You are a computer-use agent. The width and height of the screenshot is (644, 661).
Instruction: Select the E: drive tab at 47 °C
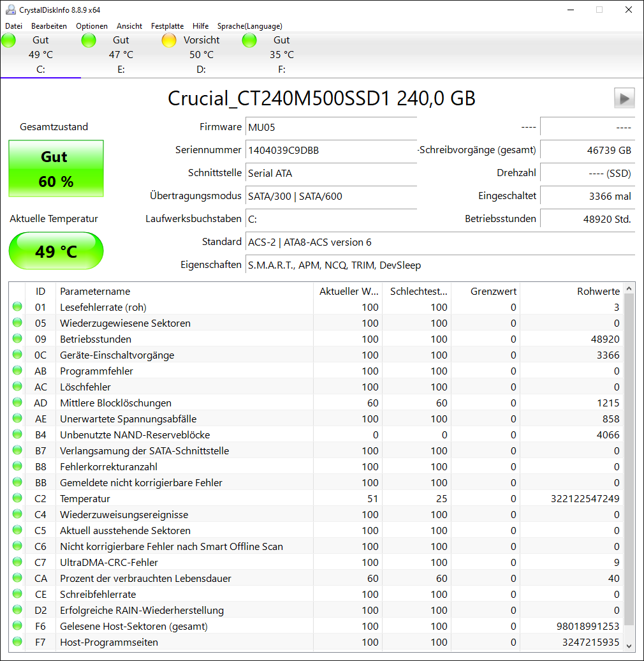click(121, 55)
